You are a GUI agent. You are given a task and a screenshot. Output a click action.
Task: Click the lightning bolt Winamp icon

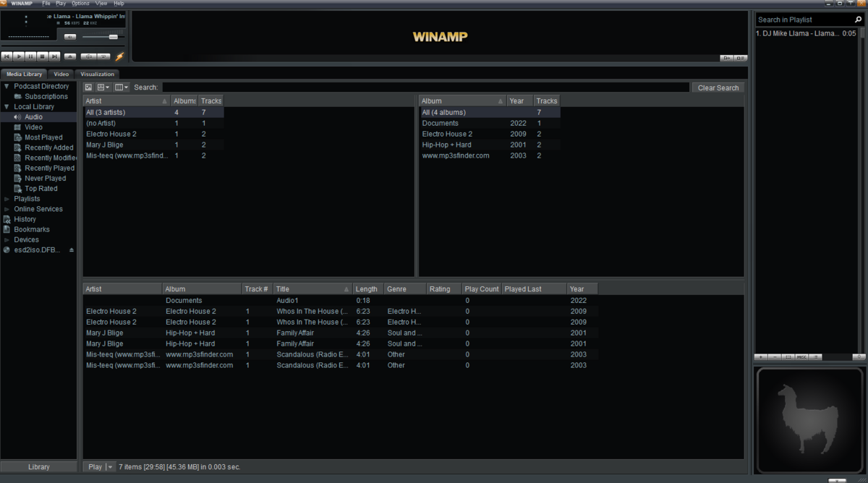tap(119, 56)
